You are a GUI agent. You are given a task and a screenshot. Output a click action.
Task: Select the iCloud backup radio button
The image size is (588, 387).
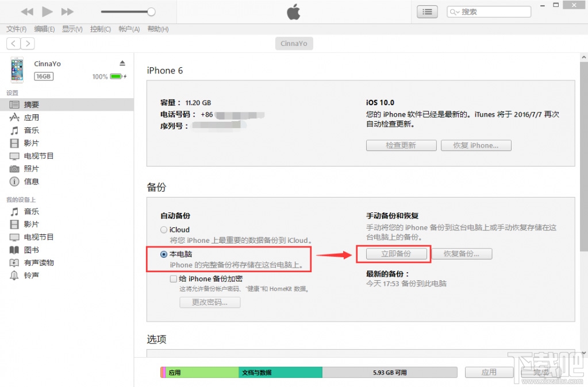click(x=164, y=230)
